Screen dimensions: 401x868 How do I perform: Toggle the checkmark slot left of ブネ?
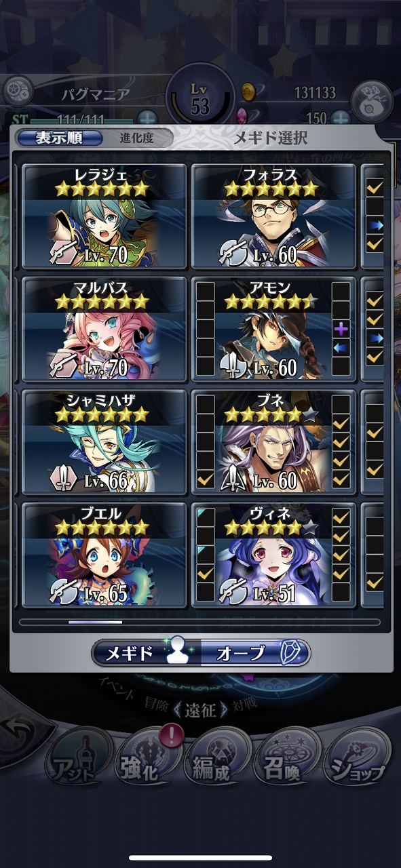(204, 479)
